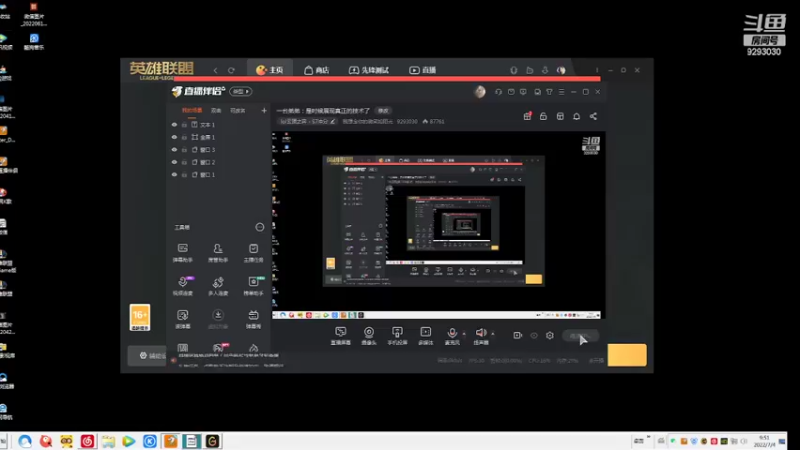Screen dimensions: 800x450
Task: Mute the 扬声器 speaker
Action: coord(481,336)
